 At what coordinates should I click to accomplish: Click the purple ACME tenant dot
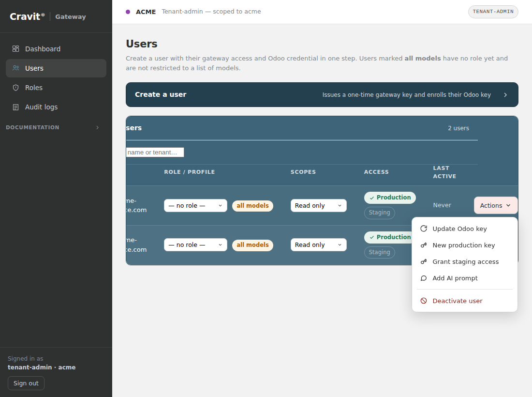128,12
